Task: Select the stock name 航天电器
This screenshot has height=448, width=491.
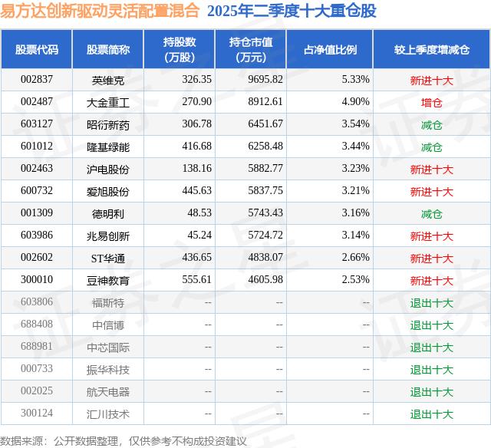Action: pos(108,392)
